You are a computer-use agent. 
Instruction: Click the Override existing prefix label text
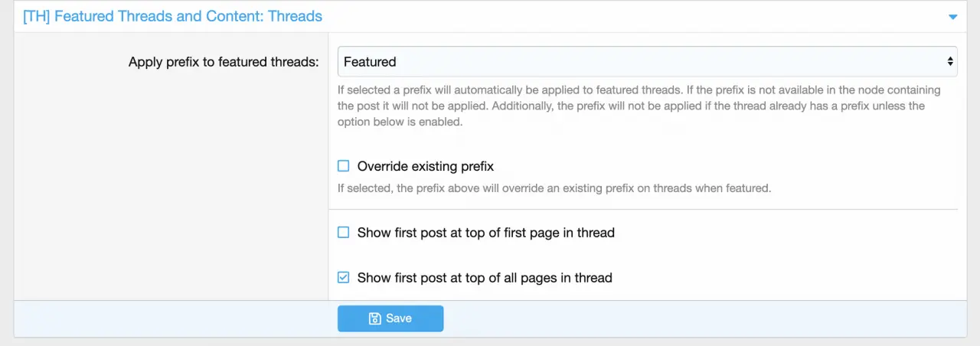pyautogui.click(x=426, y=166)
